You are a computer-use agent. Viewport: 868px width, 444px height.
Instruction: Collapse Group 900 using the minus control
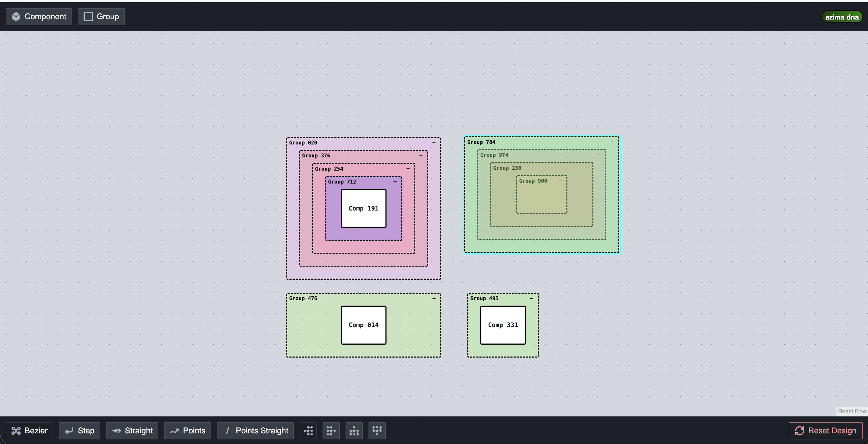560,180
